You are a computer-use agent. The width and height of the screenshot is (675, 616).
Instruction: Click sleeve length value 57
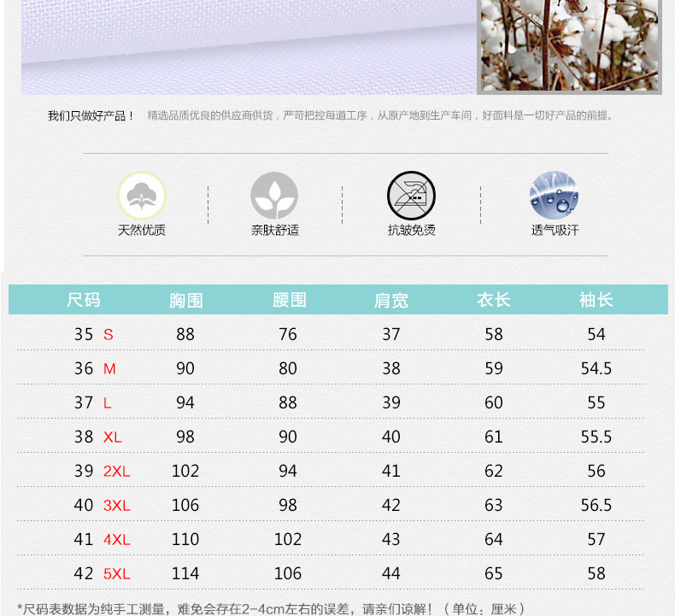tap(596, 540)
